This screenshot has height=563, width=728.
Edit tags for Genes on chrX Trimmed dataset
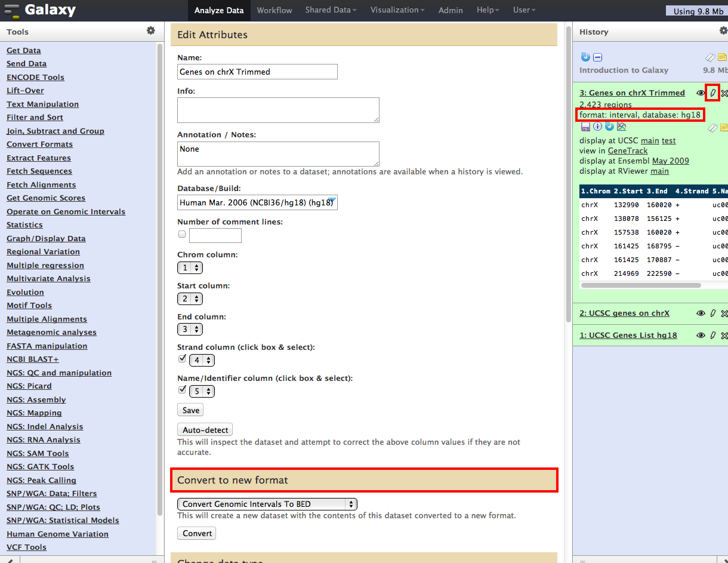[712, 127]
